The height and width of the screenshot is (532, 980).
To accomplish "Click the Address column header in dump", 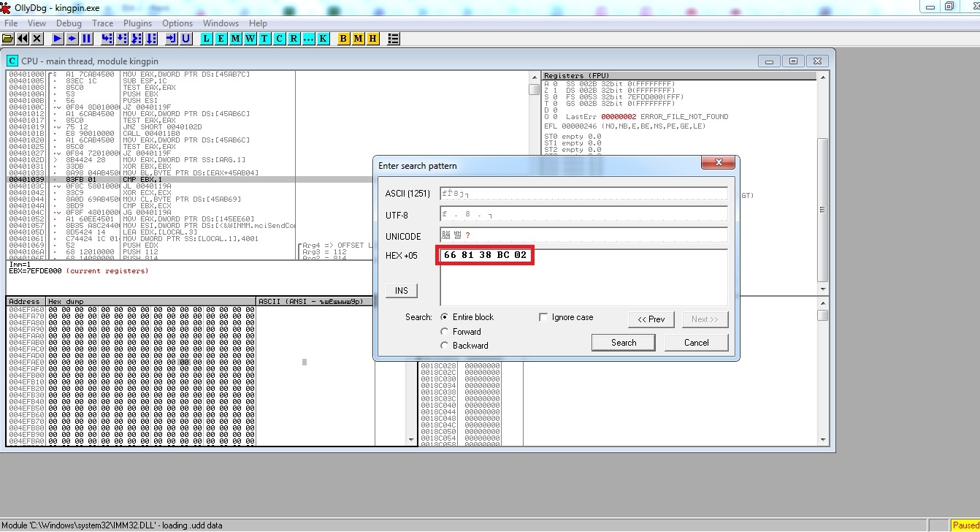I will pos(26,301).
